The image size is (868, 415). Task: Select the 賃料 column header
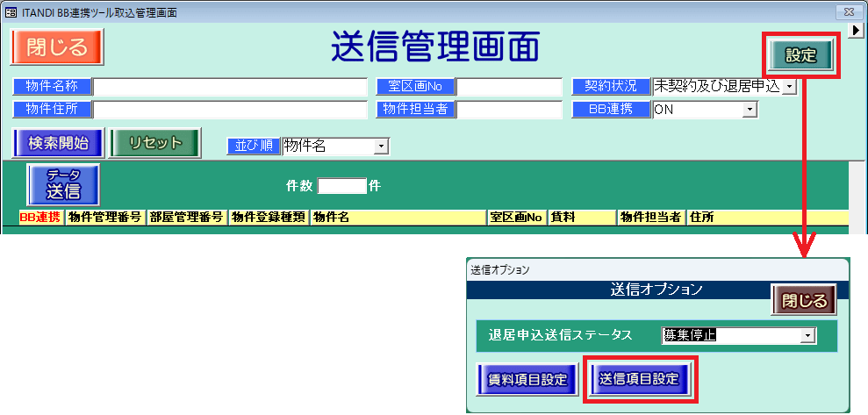pos(582,218)
